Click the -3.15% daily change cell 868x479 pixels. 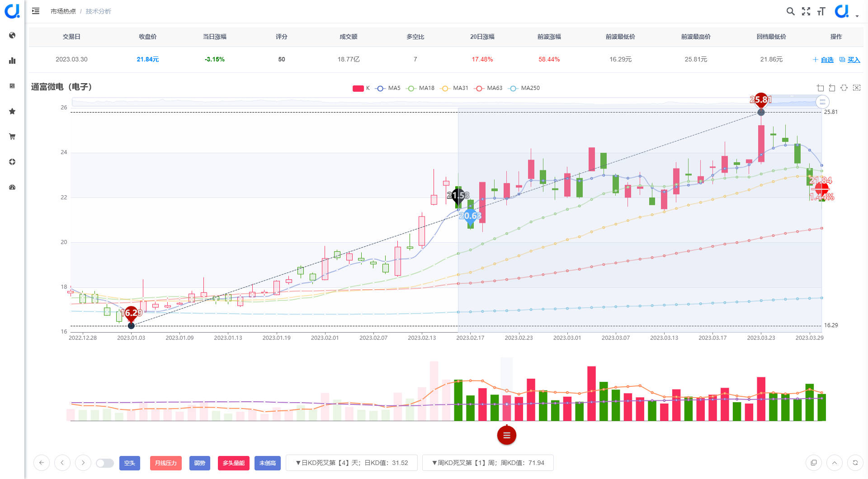(215, 59)
